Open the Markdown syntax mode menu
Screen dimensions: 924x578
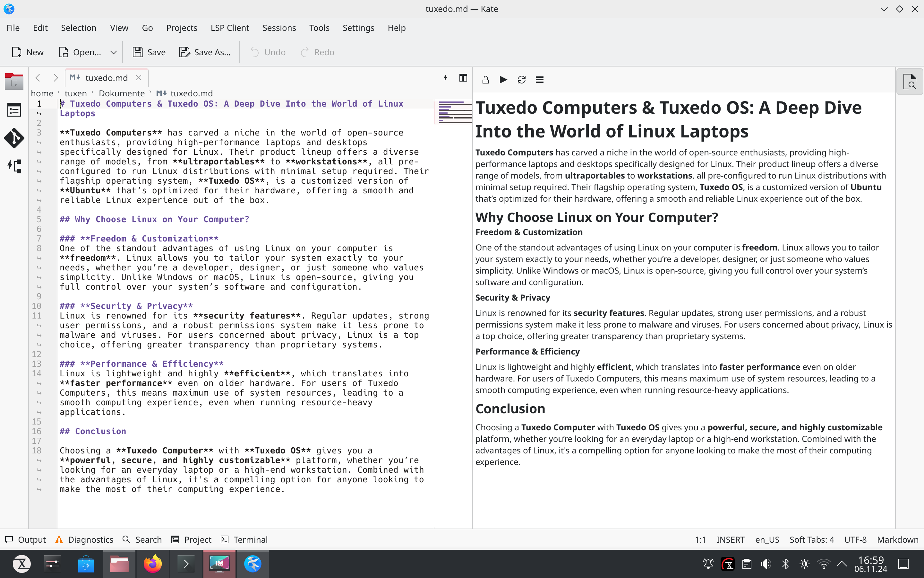[897, 539]
